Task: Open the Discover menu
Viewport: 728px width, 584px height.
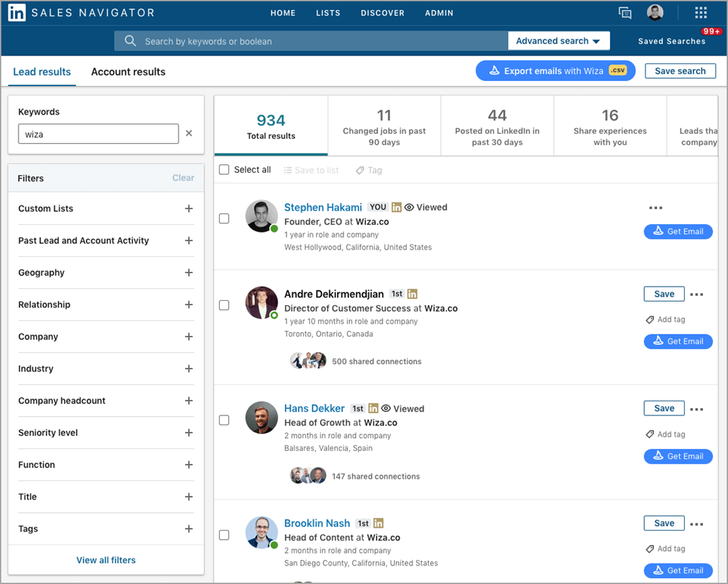Action: [x=382, y=13]
